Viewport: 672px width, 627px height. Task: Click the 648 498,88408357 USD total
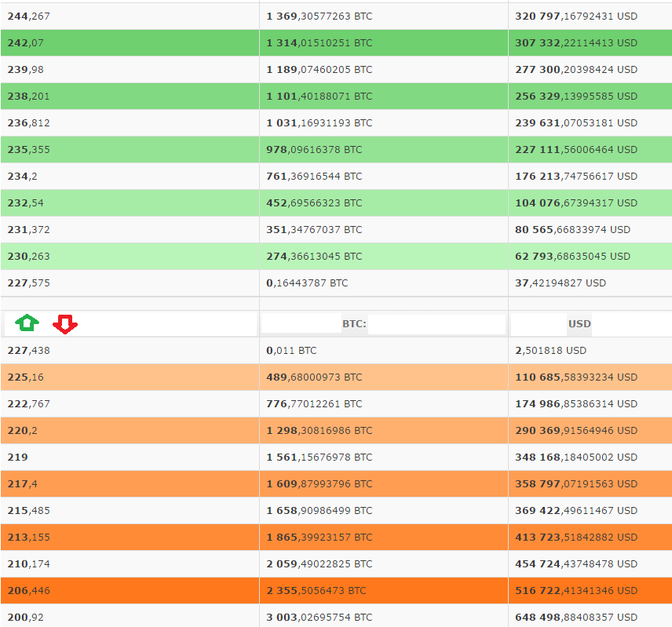click(576, 617)
